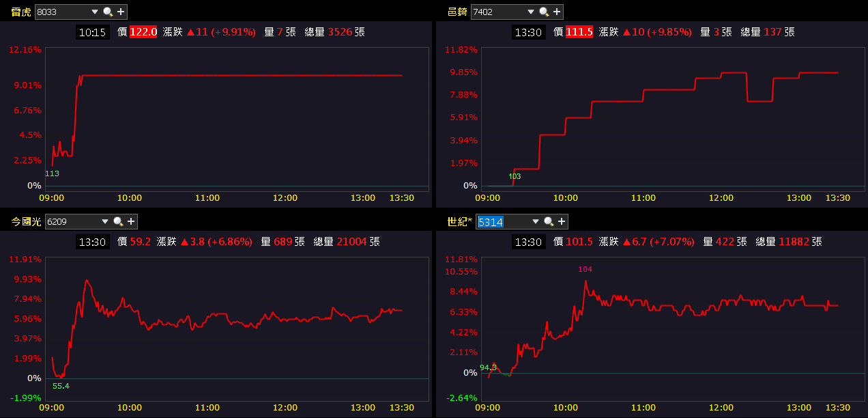868x418 pixels.
Task: Click the stock name label 今國光
Action: 27,221
